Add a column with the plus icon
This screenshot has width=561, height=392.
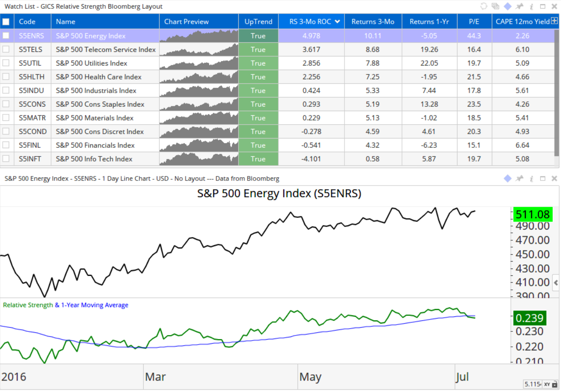[554, 21]
